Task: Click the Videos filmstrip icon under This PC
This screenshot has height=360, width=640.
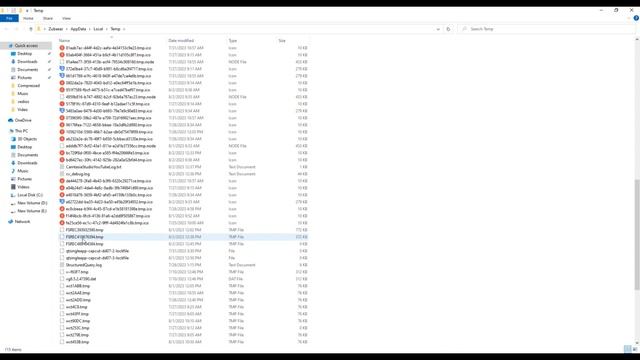Action: [13, 187]
